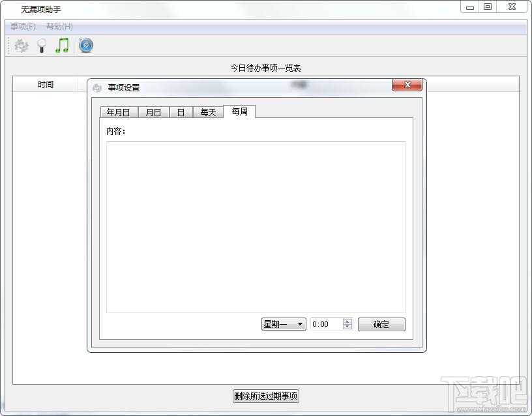532x416 pixels.
Task: Click the magnifier search toolbar icon
Action: (x=42, y=46)
